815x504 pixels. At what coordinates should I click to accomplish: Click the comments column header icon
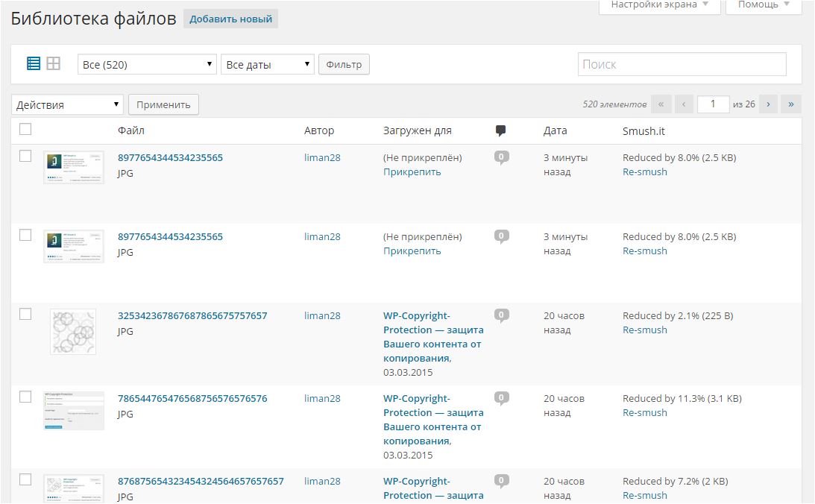[500, 130]
